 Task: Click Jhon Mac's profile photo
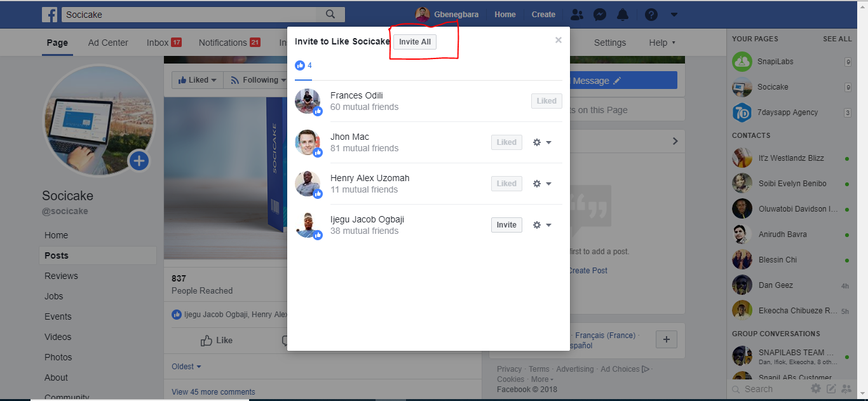(x=308, y=142)
